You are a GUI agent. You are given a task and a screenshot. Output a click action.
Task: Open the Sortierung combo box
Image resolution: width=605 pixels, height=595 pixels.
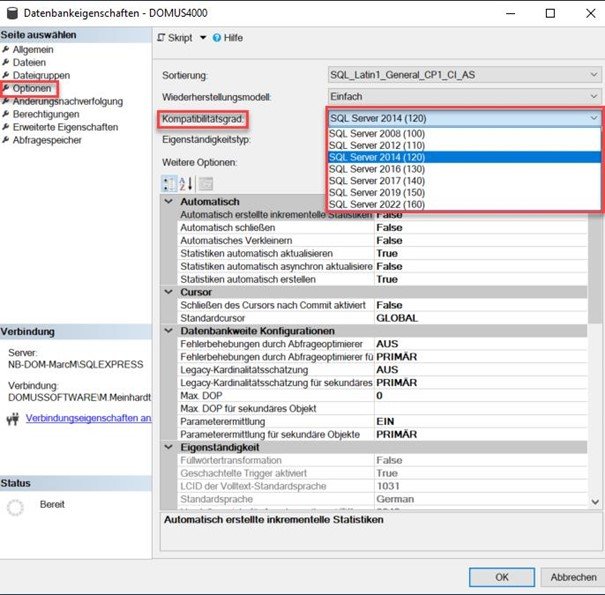pyautogui.click(x=464, y=75)
